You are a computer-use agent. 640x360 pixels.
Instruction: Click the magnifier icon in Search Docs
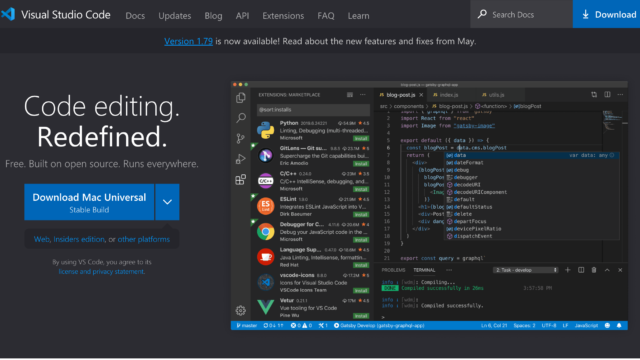482,14
